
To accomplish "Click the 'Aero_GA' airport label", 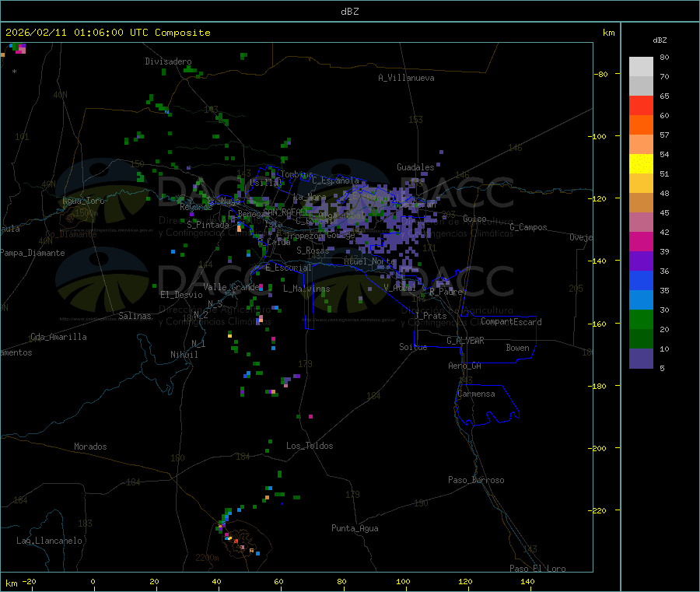I will point(465,366).
